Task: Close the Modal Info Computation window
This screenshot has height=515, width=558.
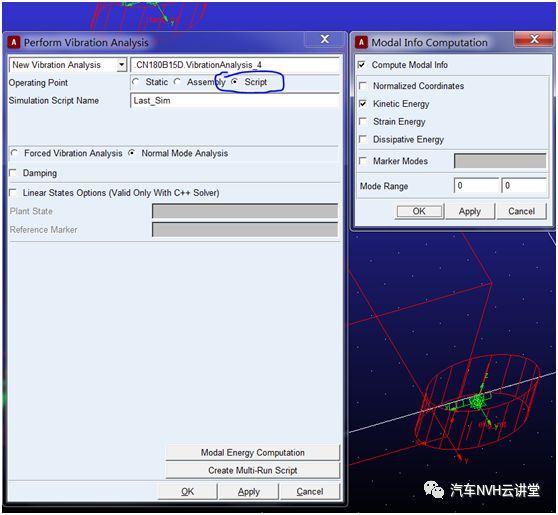Action: coord(534,39)
